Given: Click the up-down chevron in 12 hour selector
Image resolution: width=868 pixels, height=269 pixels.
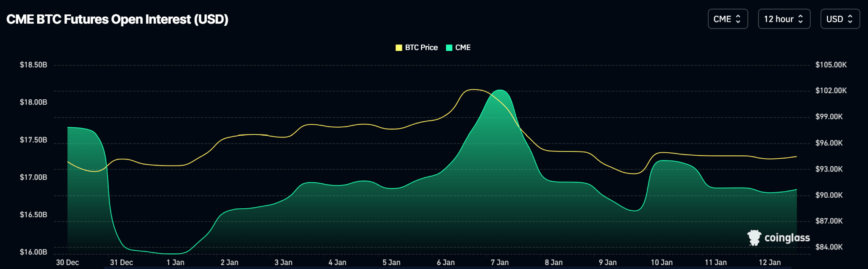Looking at the screenshot, I should [x=801, y=19].
